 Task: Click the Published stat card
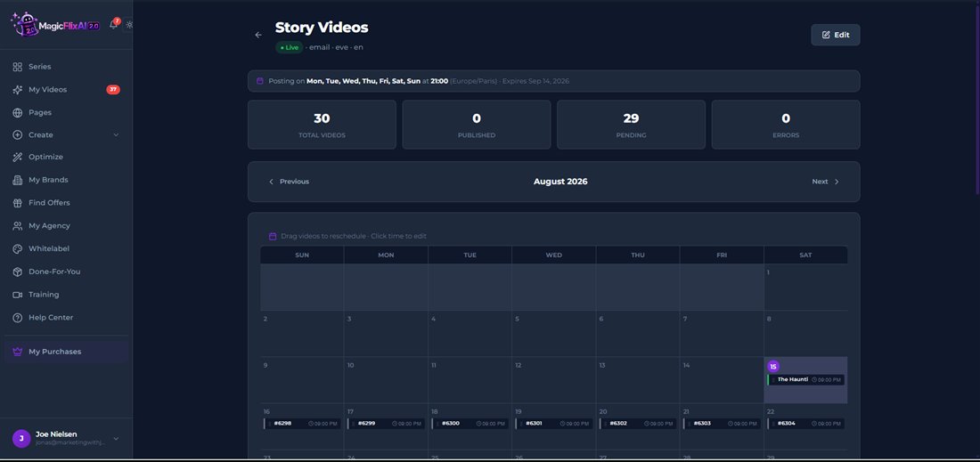[x=477, y=125]
